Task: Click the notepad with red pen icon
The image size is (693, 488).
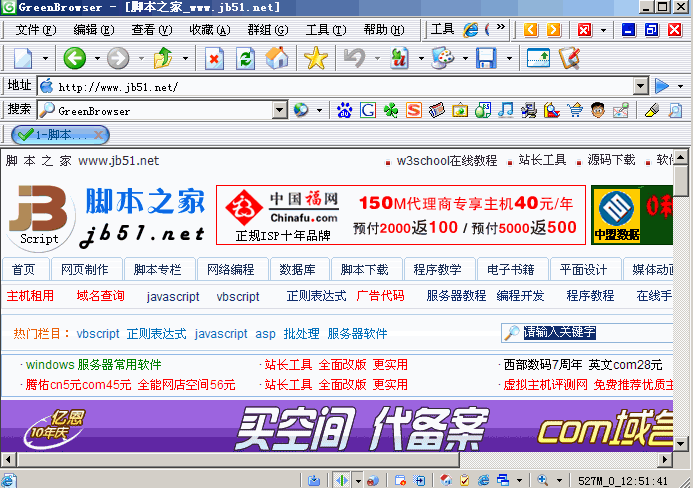Action: (569, 58)
